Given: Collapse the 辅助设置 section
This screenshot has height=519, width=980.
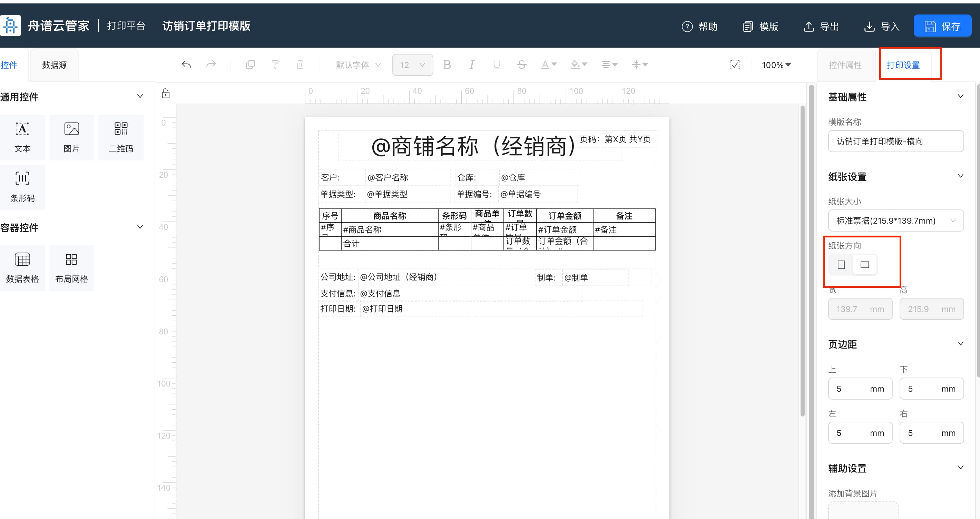Looking at the screenshot, I should click(x=960, y=468).
